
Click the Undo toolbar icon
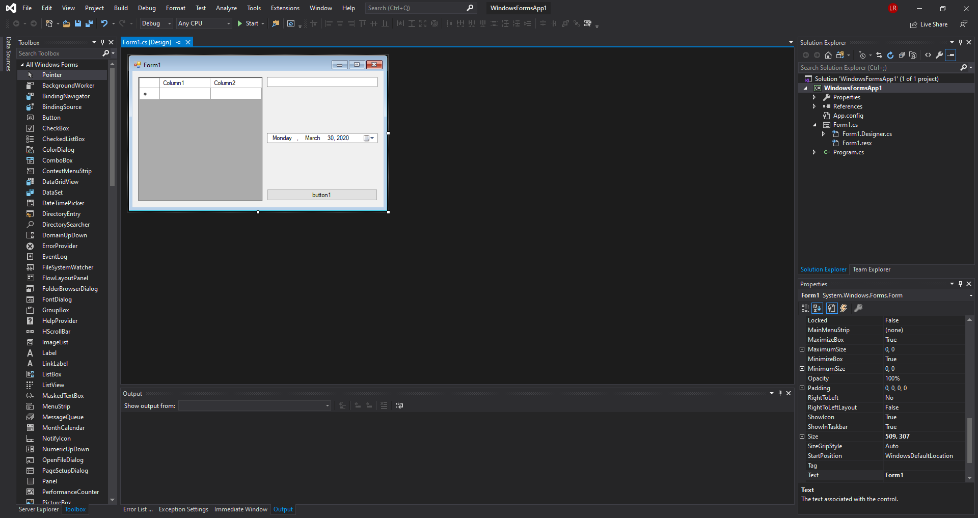click(x=104, y=23)
